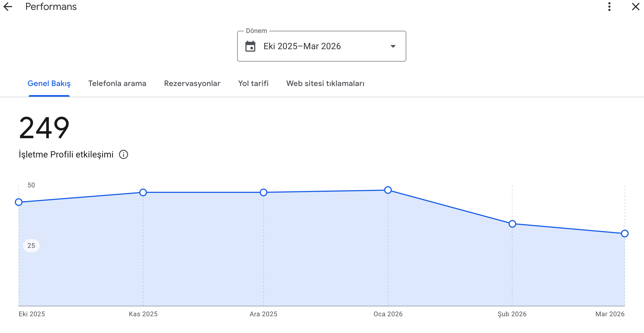Viewport: 644px width, 333px height.
Task: Select the Oca 2026 peak data point
Action: pyautogui.click(x=388, y=190)
